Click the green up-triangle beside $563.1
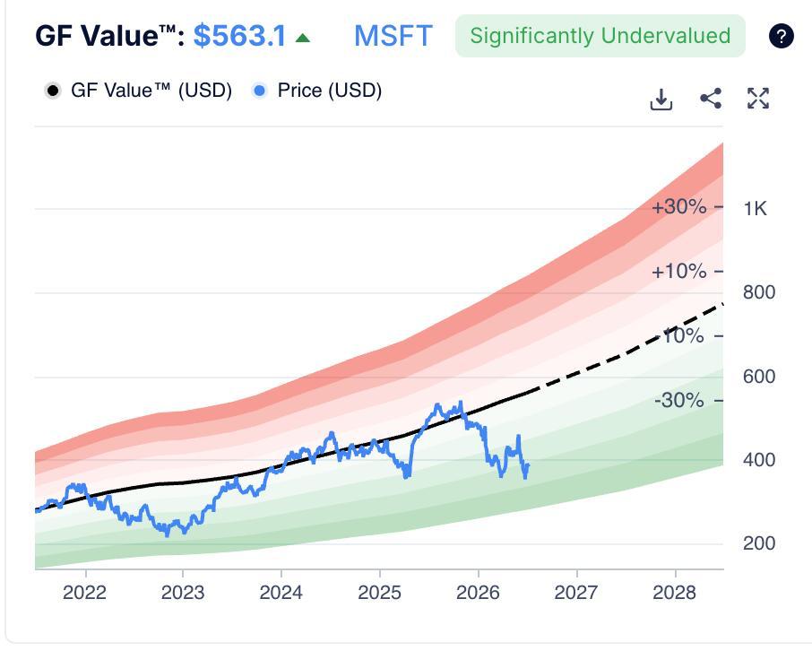 [x=302, y=38]
